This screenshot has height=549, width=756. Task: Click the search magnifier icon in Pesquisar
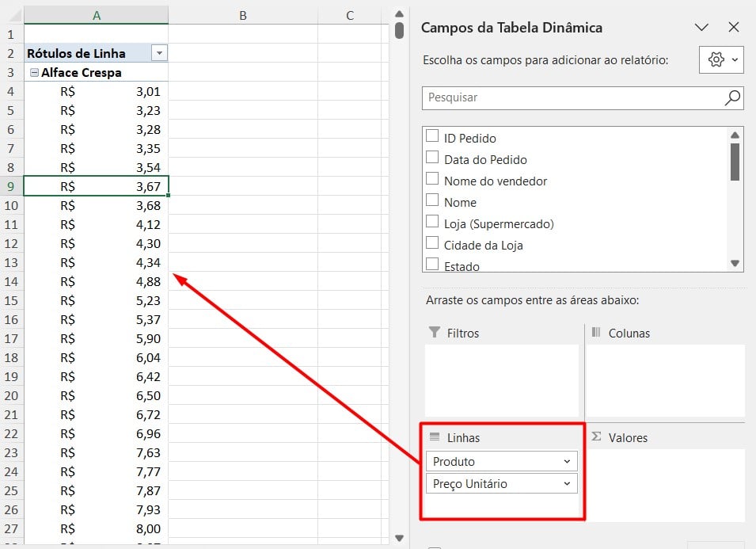pos(732,98)
